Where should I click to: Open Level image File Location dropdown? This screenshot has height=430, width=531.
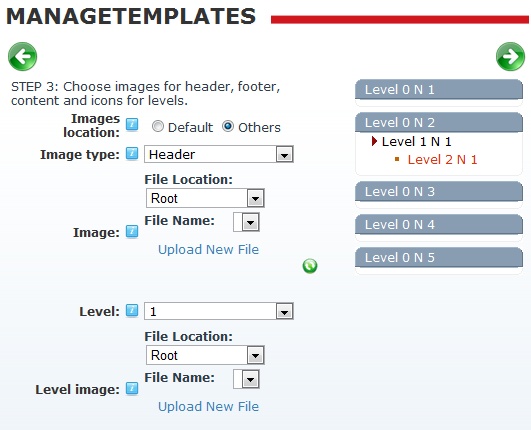coord(205,355)
